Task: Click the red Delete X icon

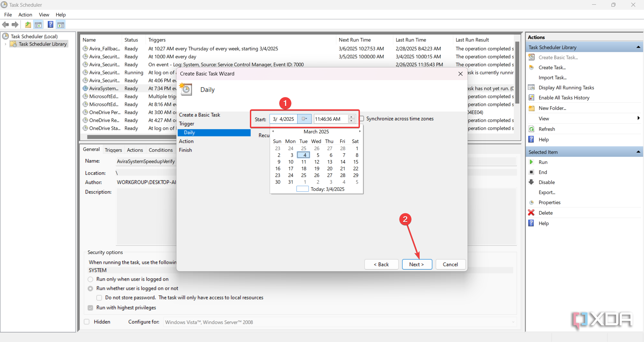Action: [x=531, y=213]
